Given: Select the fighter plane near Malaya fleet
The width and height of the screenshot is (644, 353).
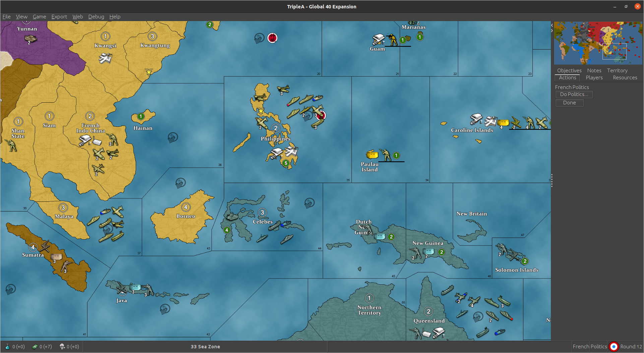Looking at the screenshot, I should point(118,211).
